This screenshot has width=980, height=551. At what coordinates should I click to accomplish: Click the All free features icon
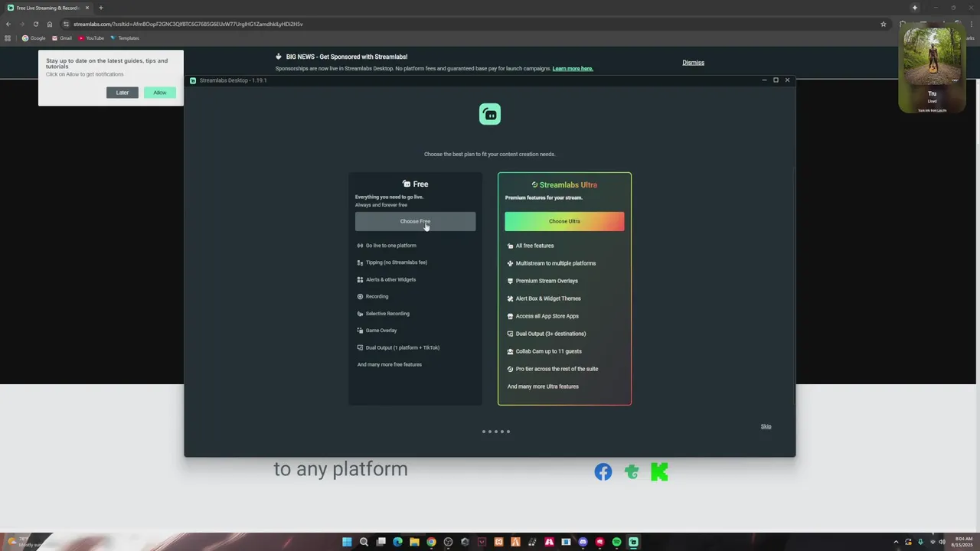point(510,246)
